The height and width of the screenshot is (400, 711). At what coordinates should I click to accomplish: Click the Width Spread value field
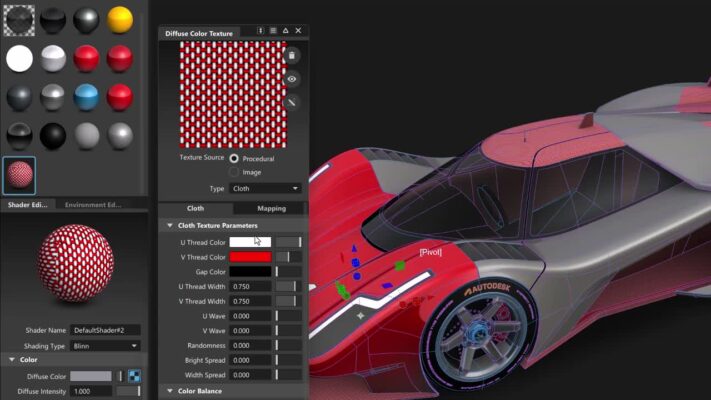click(250, 375)
